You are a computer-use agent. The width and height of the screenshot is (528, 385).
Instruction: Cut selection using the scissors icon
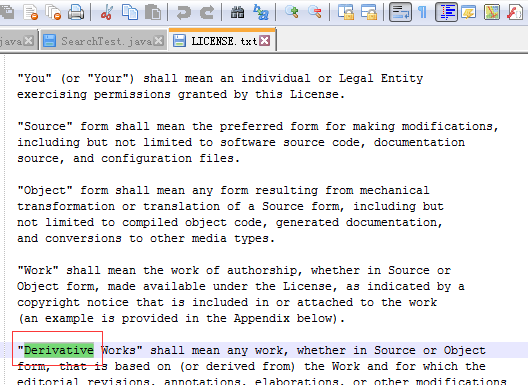coord(107,12)
